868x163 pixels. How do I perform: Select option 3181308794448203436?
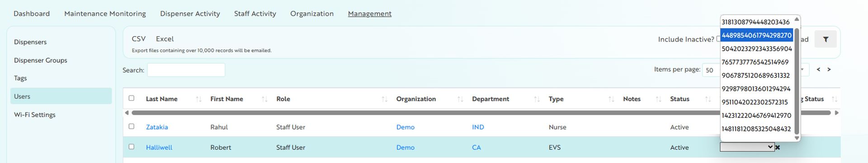tap(756, 22)
